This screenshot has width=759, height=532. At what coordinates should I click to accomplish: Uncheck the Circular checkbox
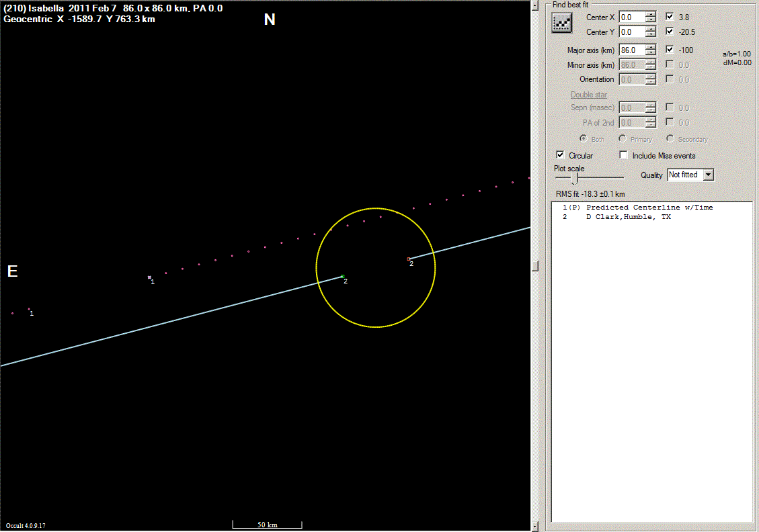point(560,155)
